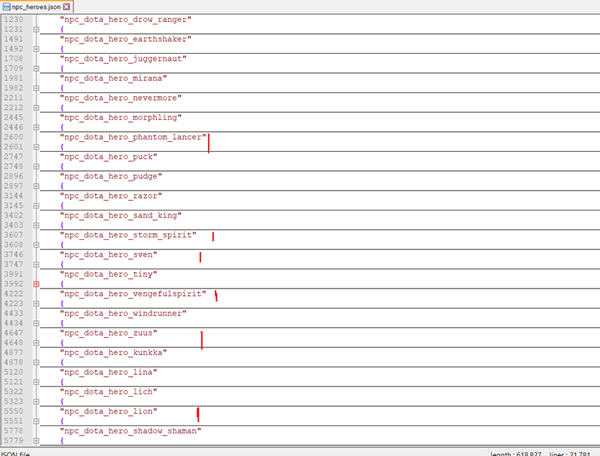Expand the phantom_lancer block at line 2601

tap(36, 147)
